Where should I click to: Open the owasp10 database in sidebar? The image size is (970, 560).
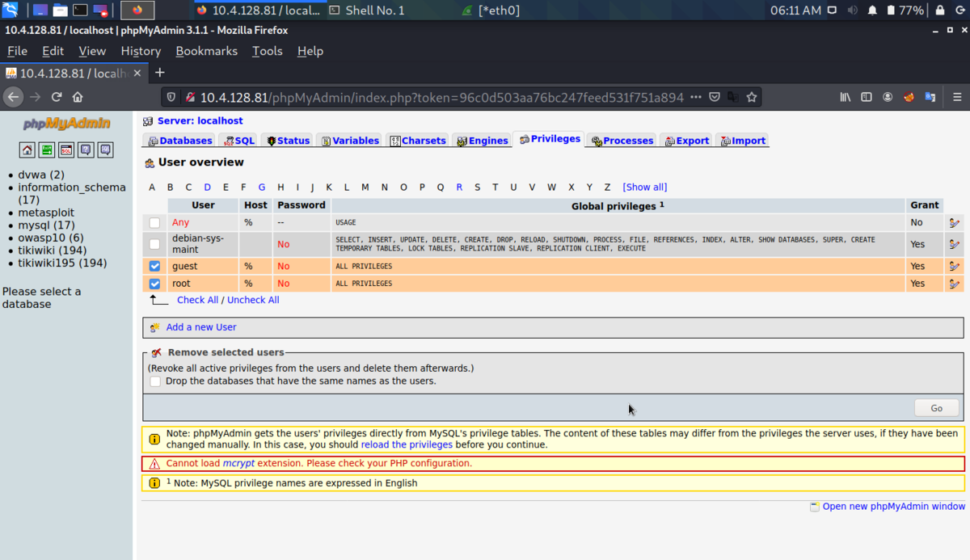[x=51, y=238]
